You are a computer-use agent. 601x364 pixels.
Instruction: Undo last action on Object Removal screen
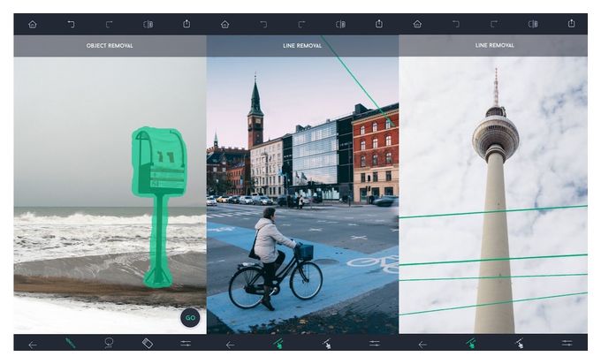[x=71, y=25]
